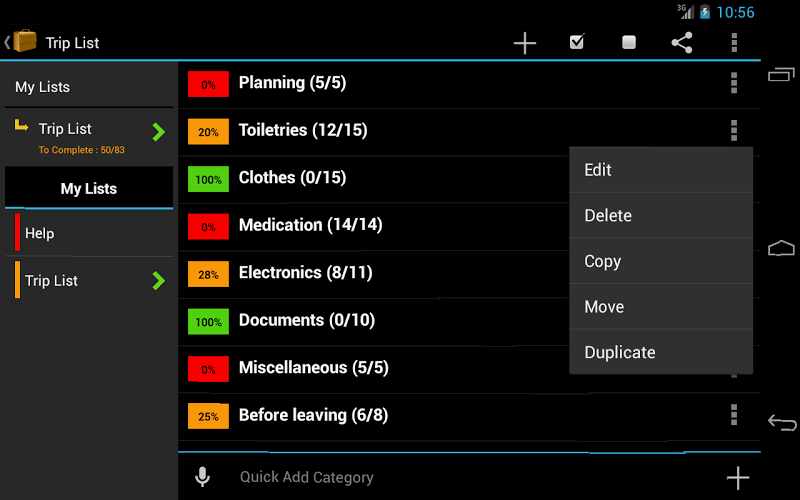Tap the uncheck-all square toolbar icon
Viewport: 800px width, 500px height.
pos(629,42)
